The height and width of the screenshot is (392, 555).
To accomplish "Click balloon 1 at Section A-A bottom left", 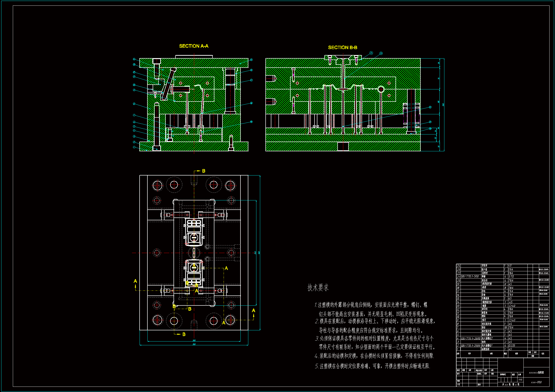I will pyautogui.click(x=134, y=147).
